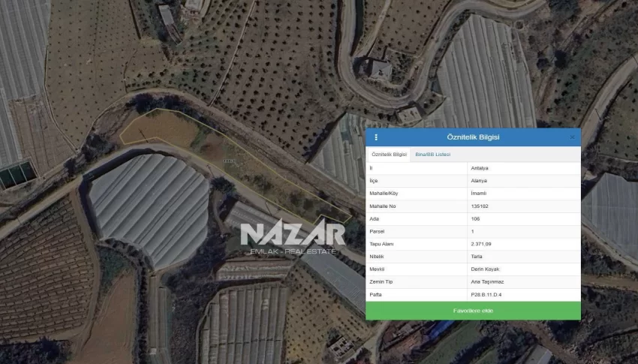
Task: Select the Öznitelik Bilgisi tab
Action: click(x=390, y=154)
